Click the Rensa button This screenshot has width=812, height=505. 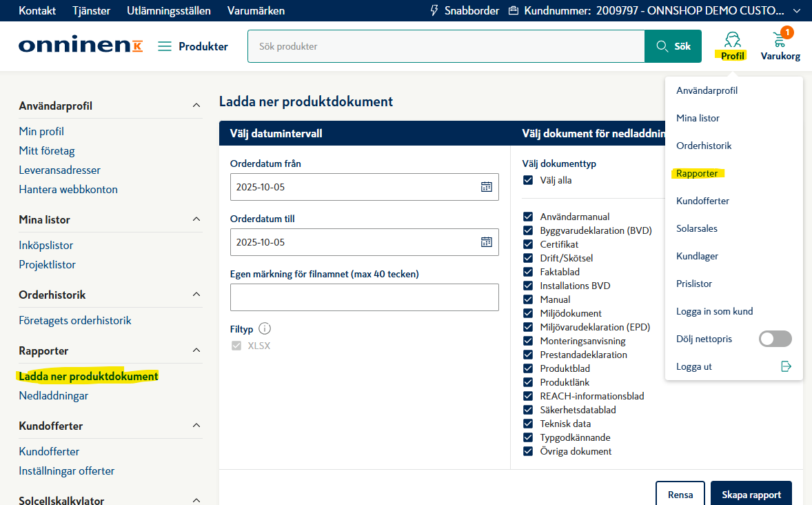click(x=680, y=495)
